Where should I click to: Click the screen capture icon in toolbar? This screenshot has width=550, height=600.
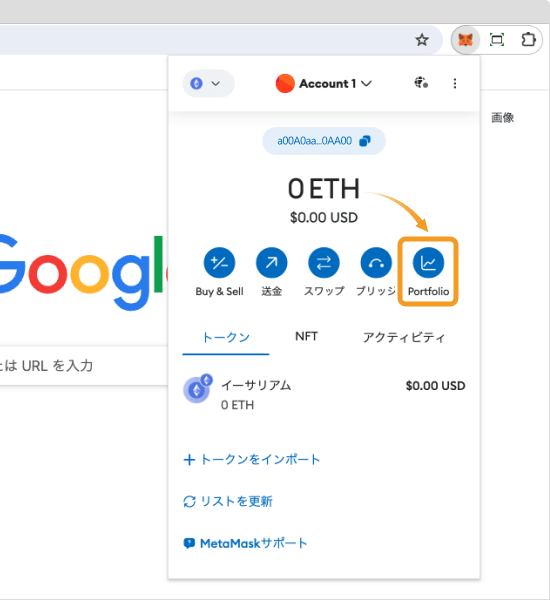pyautogui.click(x=497, y=40)
